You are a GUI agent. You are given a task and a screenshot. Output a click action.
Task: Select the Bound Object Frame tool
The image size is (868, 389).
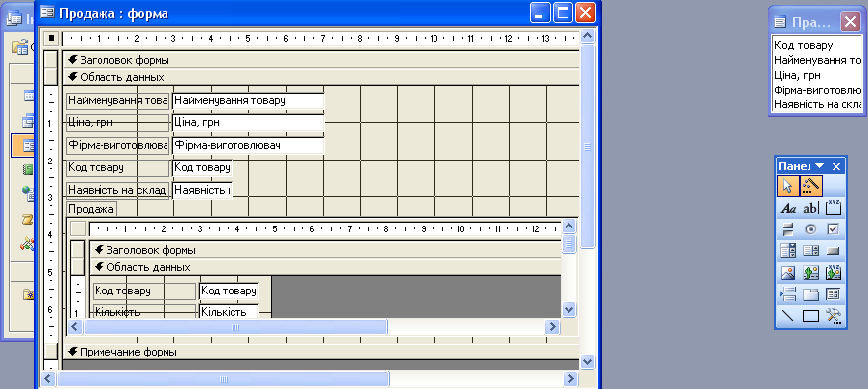pos(834,272)
